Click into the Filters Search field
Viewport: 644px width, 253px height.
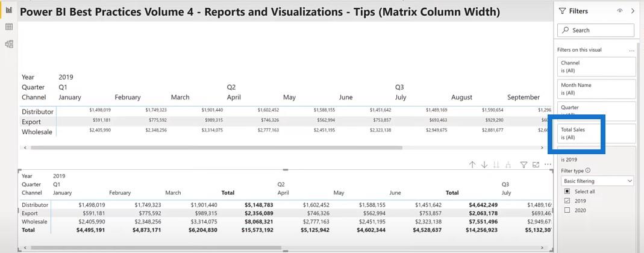(x=596, y=30)
